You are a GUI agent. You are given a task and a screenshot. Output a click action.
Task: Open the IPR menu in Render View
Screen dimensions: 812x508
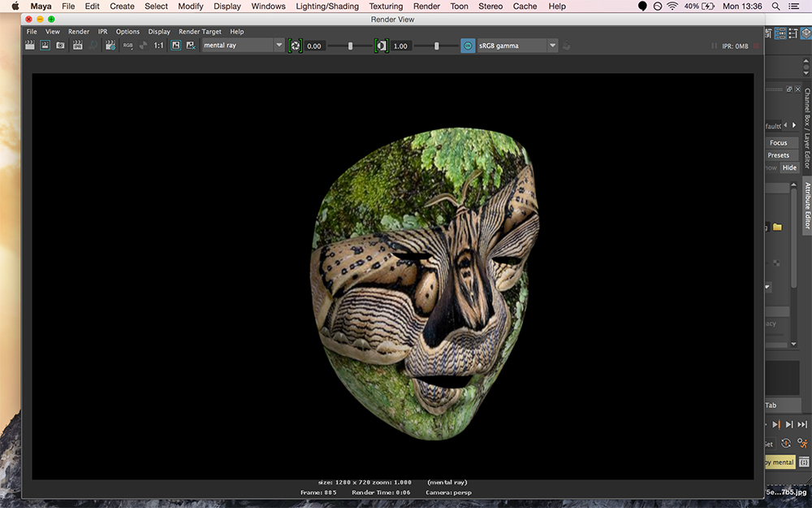click(x=102, y=32)
